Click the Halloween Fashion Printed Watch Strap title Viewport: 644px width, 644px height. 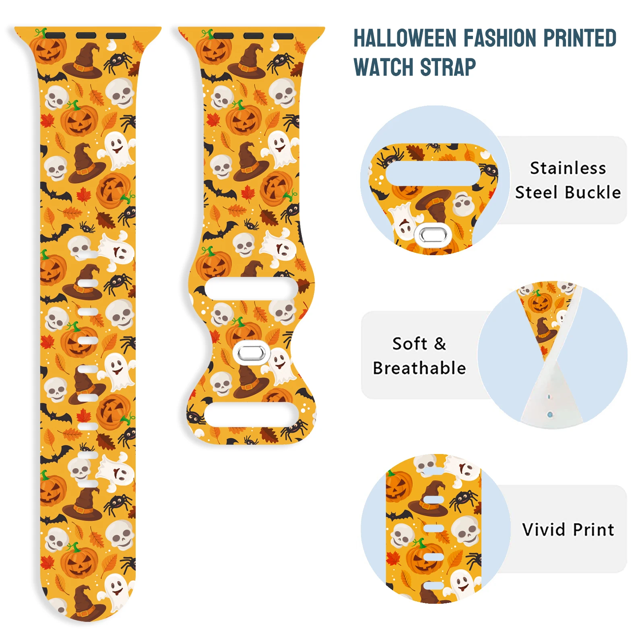[485, 52]
